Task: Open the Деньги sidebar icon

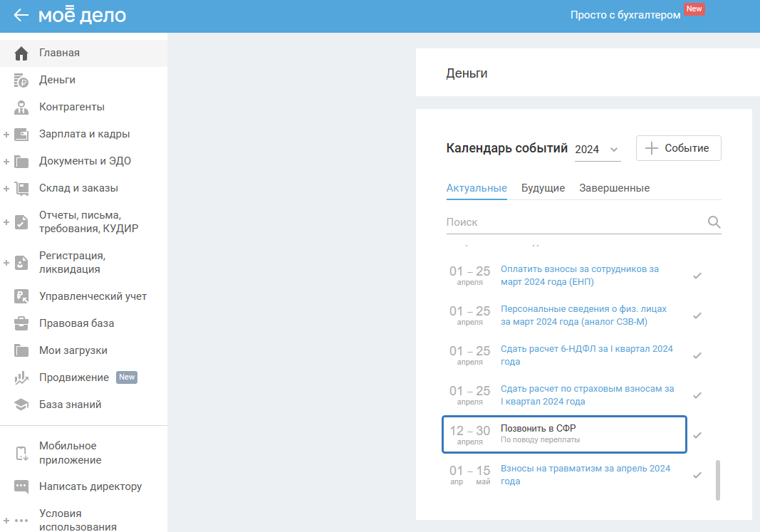Action: pos(21,80)
